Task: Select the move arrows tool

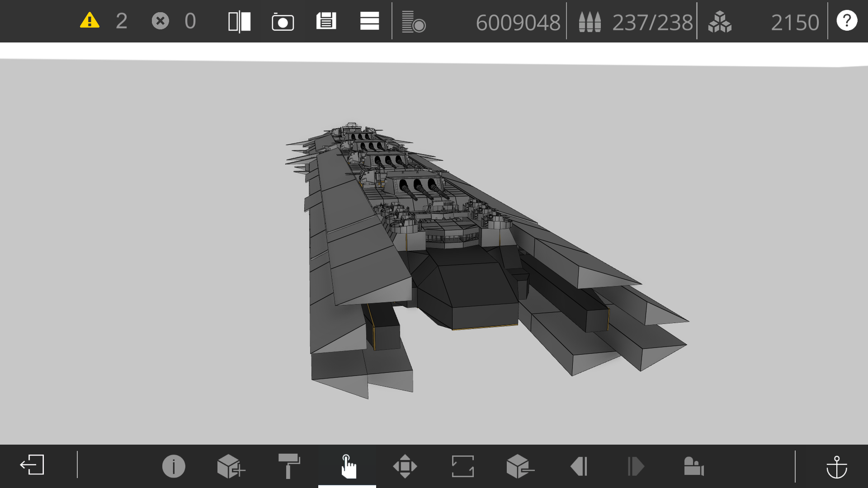Action: click(405, 466)
